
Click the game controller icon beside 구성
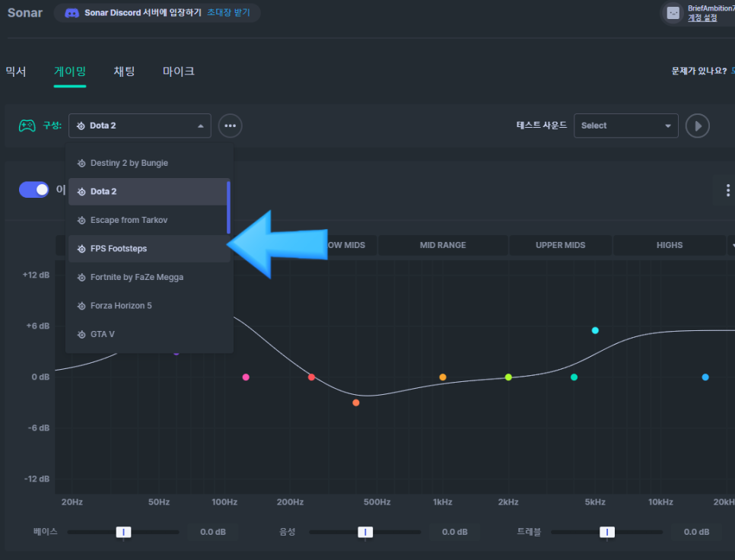point(27,126)
